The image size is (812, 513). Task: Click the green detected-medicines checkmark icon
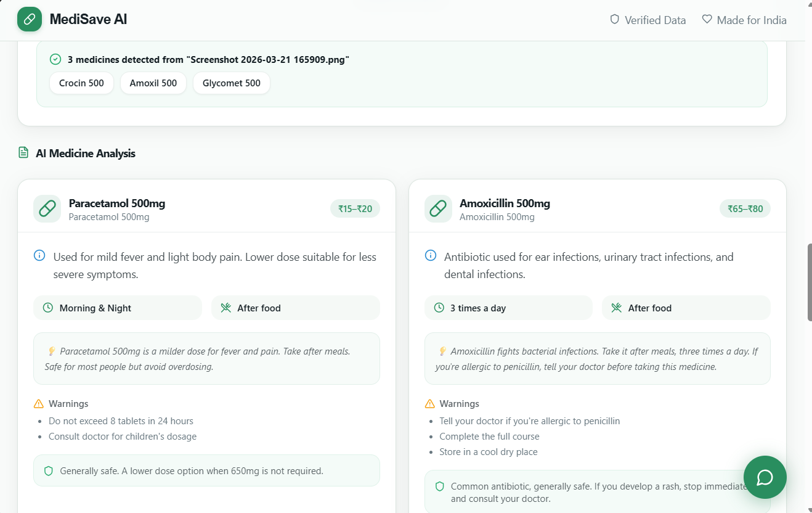55,59
